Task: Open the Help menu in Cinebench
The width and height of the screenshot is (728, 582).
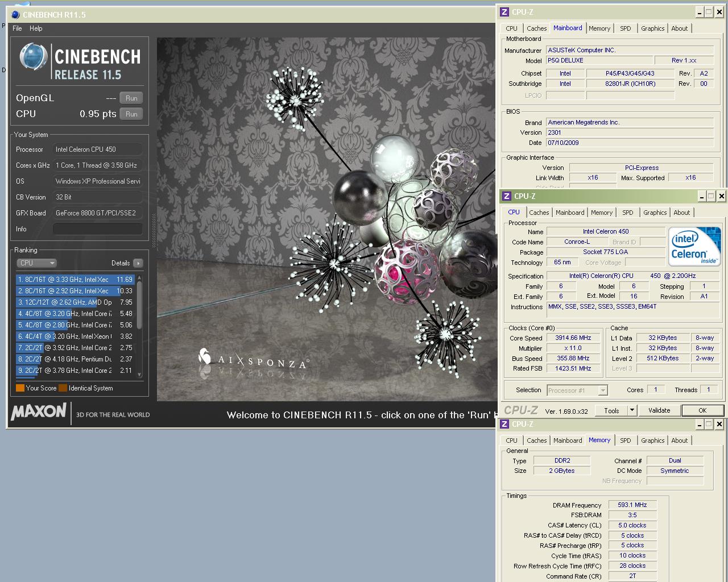Action: pyautogui.click(x=36, y=28)
